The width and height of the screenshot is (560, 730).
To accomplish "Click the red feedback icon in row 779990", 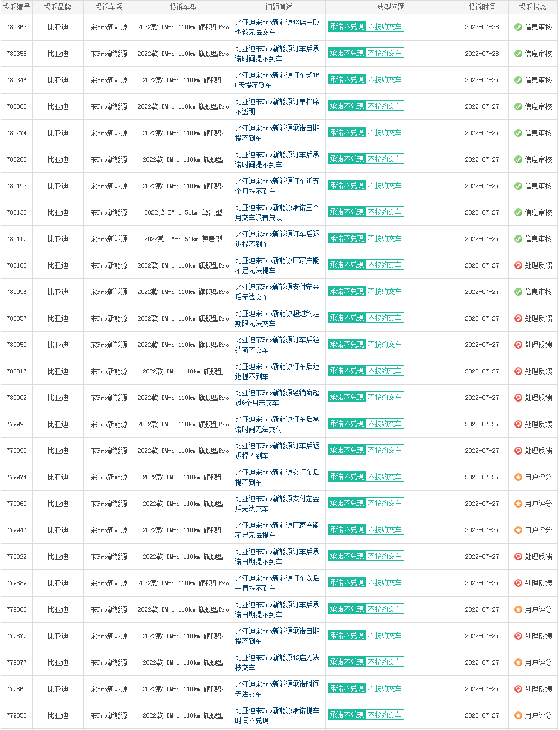I will [x=518, y=451].
